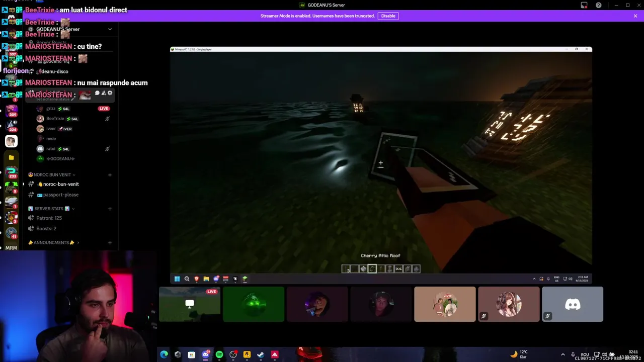Open the Patroni: 125 stats channel
Viewport: 644px width, 362px height.
click(x=49, y=218)
